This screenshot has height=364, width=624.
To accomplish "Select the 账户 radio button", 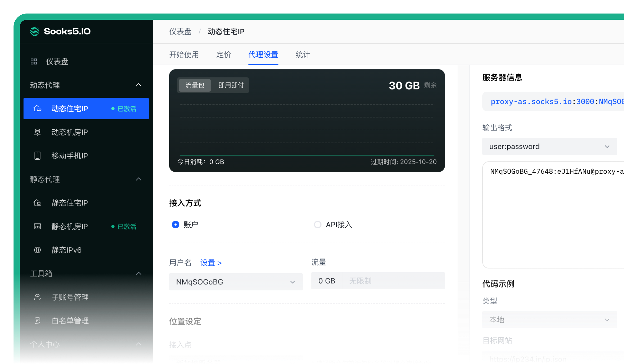I will [x=175, y=225].
